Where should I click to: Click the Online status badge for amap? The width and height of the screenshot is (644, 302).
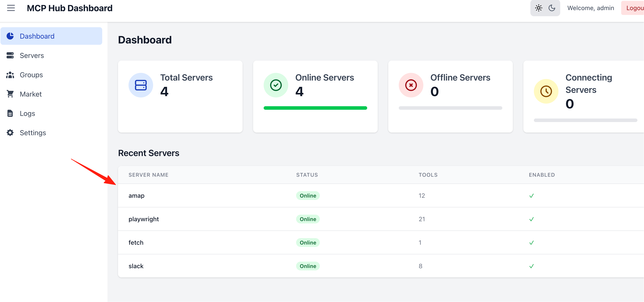tap(308, 196)
